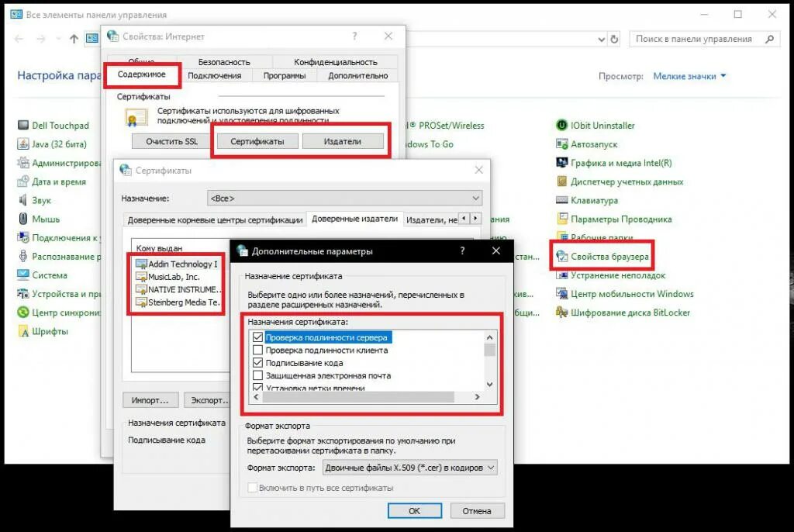The width and height of the screenshot is (794, 532).
Task: Click the Up arrow in Control Panel navigation
Action: (74, 39)
